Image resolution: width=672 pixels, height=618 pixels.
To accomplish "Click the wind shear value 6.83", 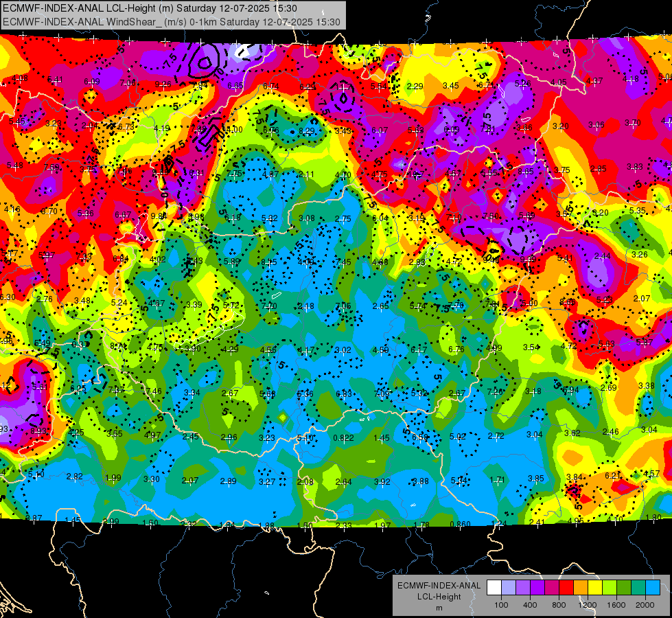I will pos(343,393).
